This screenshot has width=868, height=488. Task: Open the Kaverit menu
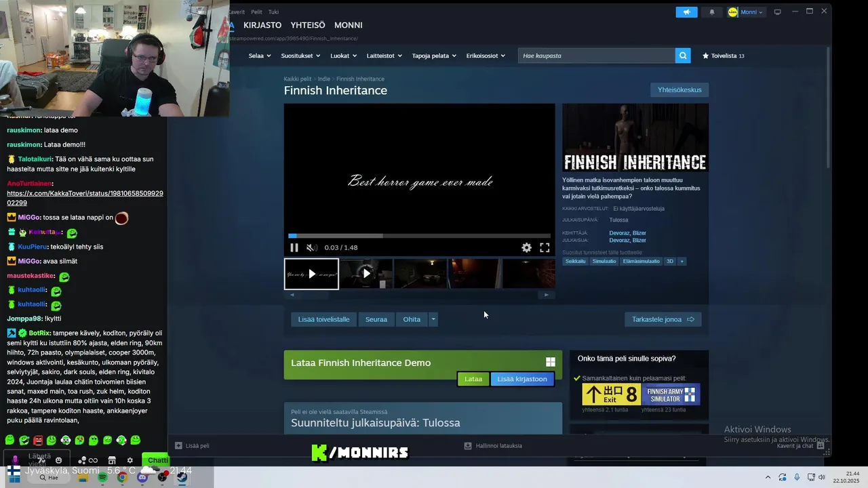coord(236,12)
